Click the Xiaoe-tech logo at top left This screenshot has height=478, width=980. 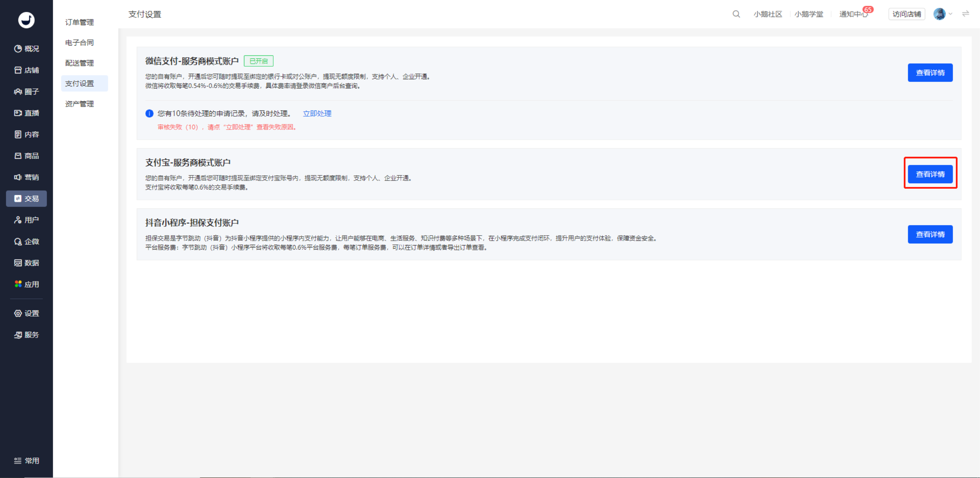[26, 20]
